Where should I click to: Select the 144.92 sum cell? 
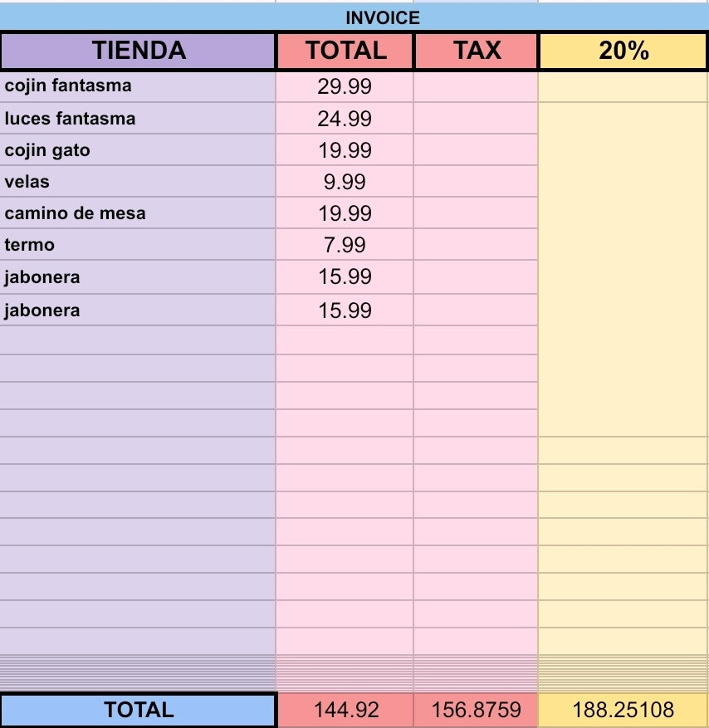[345, 710]
